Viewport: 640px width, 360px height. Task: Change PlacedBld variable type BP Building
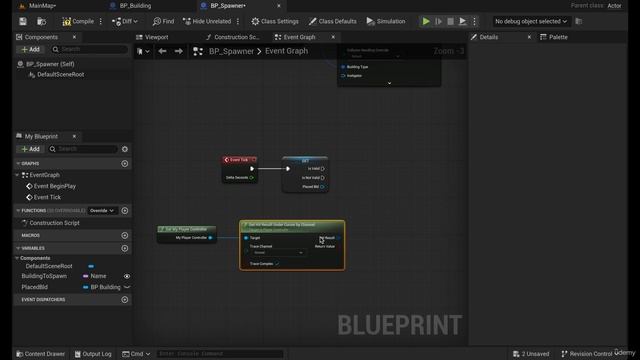point(102,287)
